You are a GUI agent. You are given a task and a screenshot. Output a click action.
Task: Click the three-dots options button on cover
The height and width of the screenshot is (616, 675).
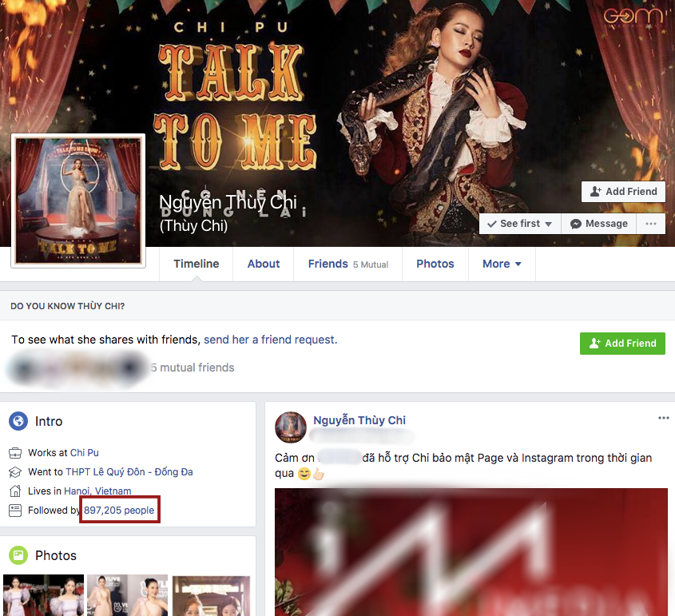tap(651, 224)
